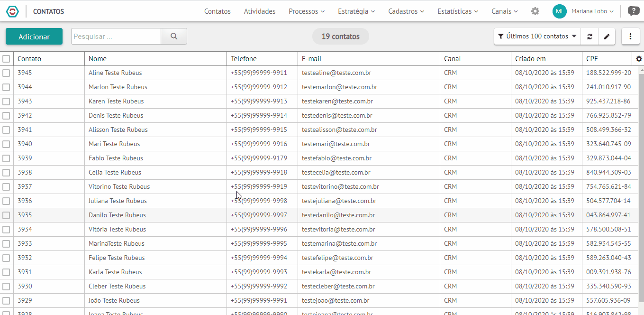Open the three-dot more options menu
Screen dimensions: 644x315
click(x=630, y=37)
